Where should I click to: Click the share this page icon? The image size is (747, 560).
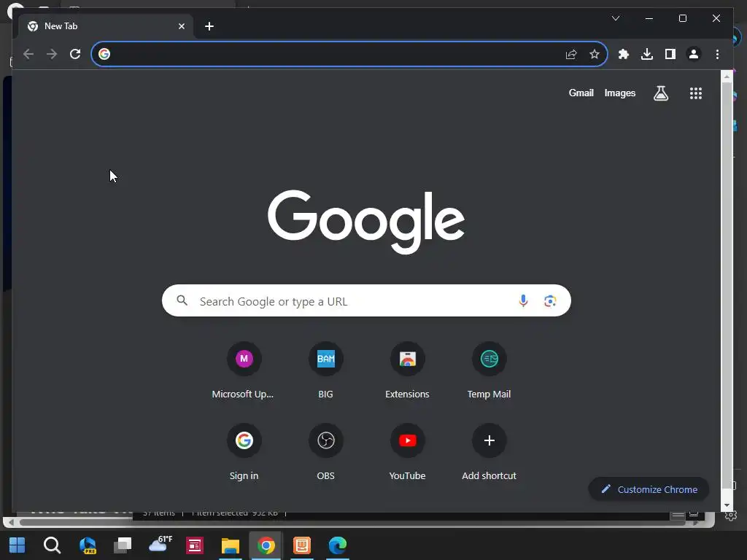[x=570, y=54]
